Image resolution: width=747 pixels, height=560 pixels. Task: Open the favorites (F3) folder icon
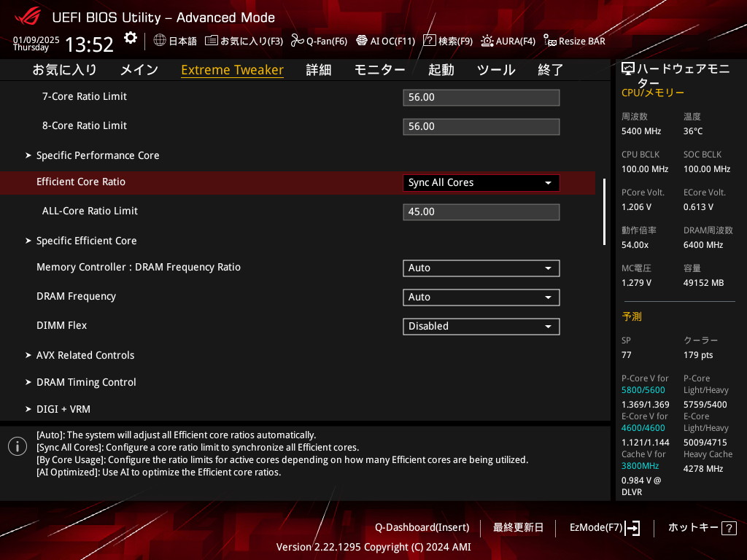tap(212, 41)
